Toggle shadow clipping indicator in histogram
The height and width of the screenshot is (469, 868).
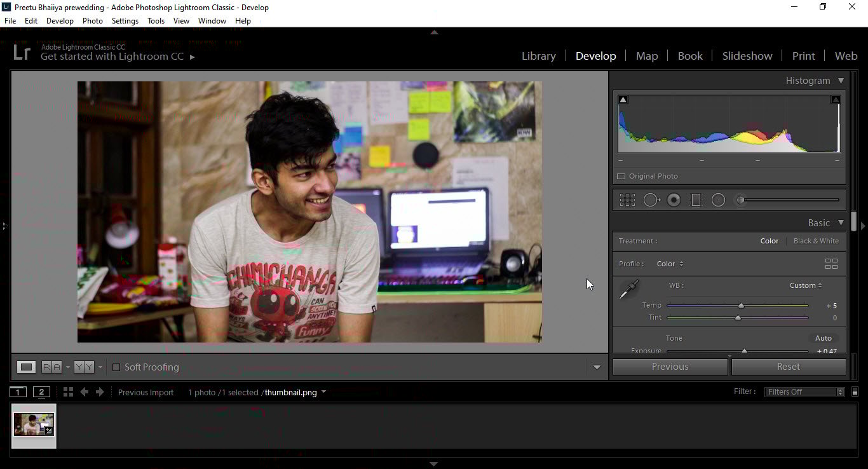(623, 100)
